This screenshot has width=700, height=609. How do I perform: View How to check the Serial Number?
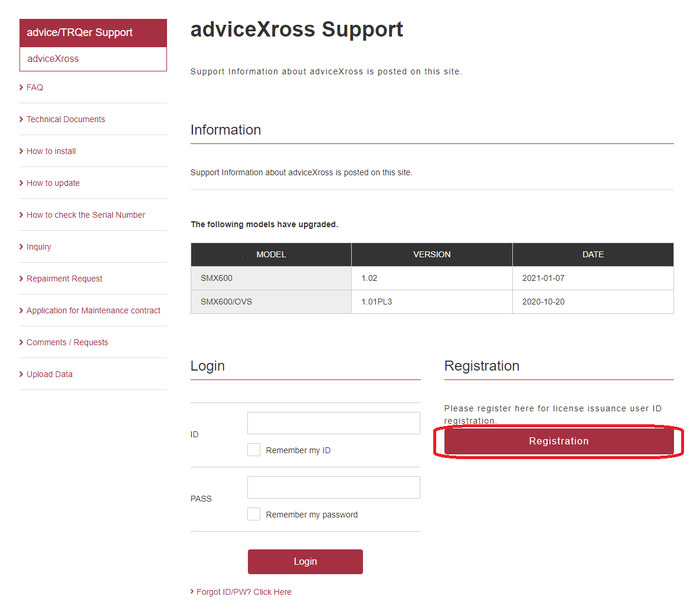pyautogui.click(x=86, y=215)
